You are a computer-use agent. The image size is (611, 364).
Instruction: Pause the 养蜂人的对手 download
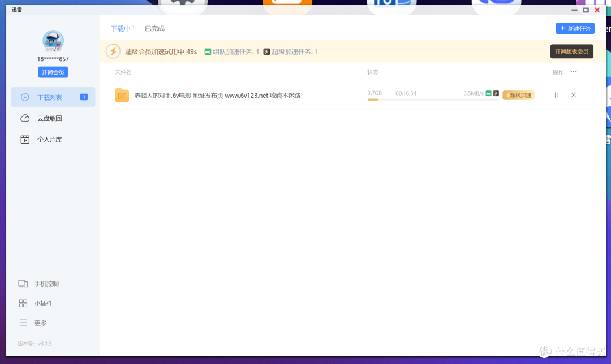[557, 95]
